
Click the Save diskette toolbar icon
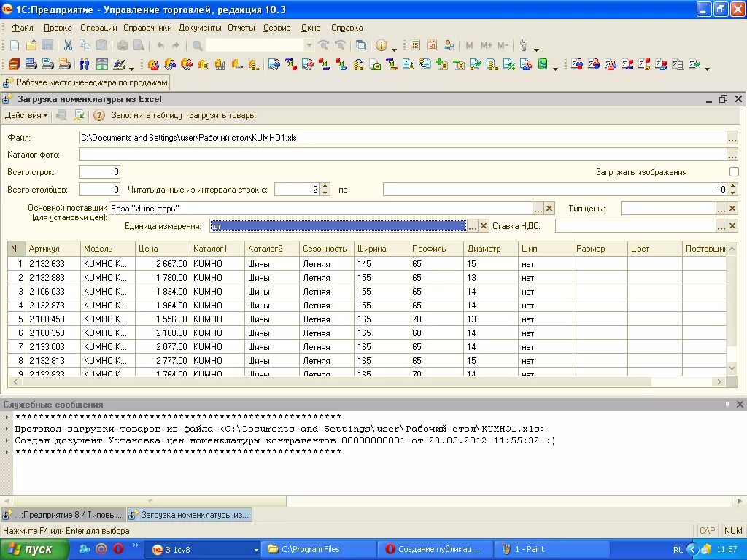click(47, 45)
